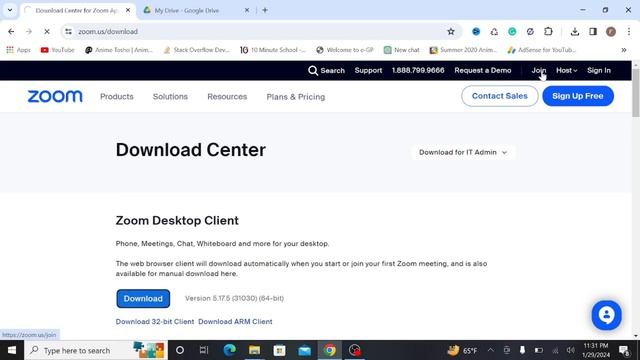Open a new browser tab
The height and width of the screenshot is (360, 640).
265,10
